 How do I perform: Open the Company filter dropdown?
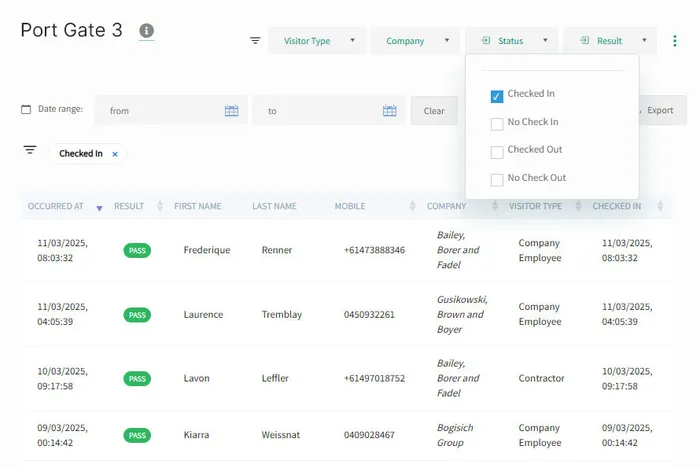coord(415,41)
